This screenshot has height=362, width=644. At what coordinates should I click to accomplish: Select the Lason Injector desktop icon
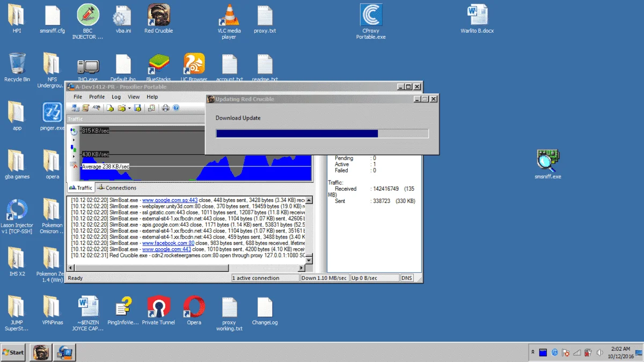coord(17,216)
